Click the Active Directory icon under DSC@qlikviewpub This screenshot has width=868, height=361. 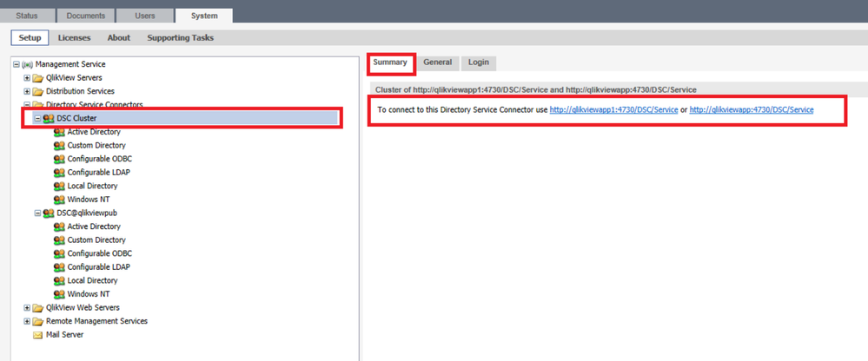pyautogui.click(x=59, y=226)
